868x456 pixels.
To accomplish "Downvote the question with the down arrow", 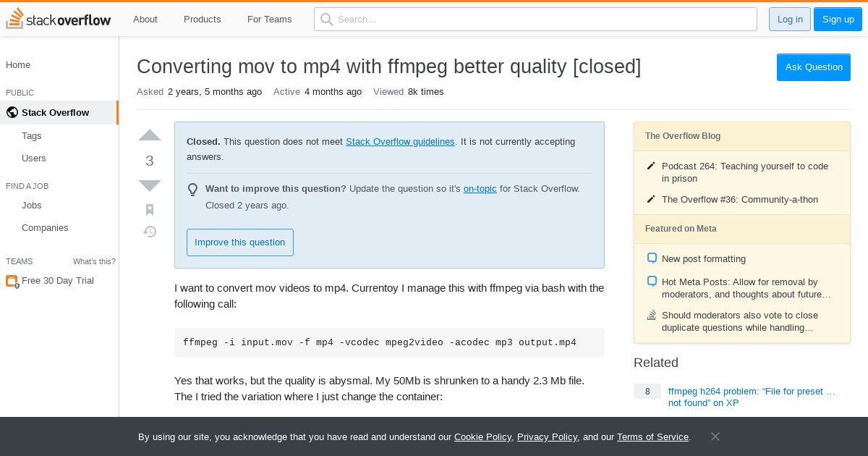I will click(150, 185).
